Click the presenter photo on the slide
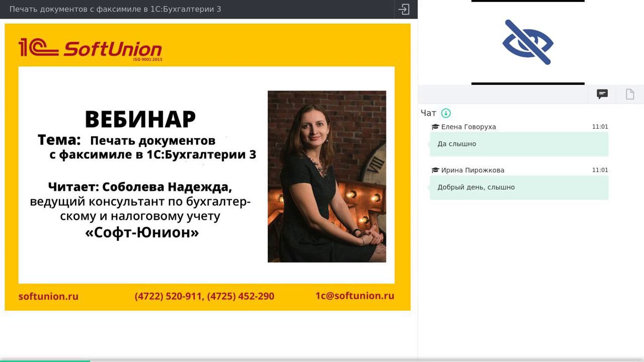The image size is (644, 362). [327, 176]
